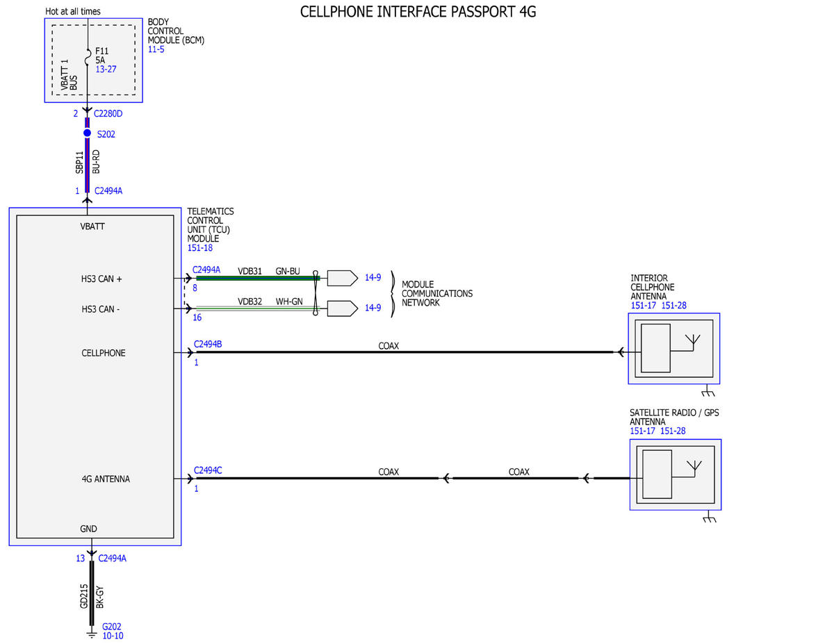Open the 14-9 link on the VDB31 GN-BU line
Screen dimensions: 834x644
click(373, 278)
